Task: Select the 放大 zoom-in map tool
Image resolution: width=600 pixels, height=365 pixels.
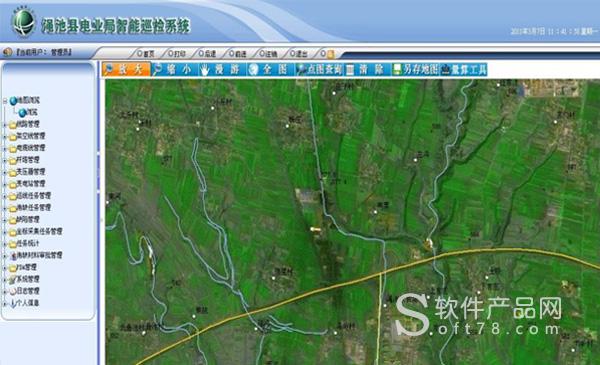Action: click(126, 69)
